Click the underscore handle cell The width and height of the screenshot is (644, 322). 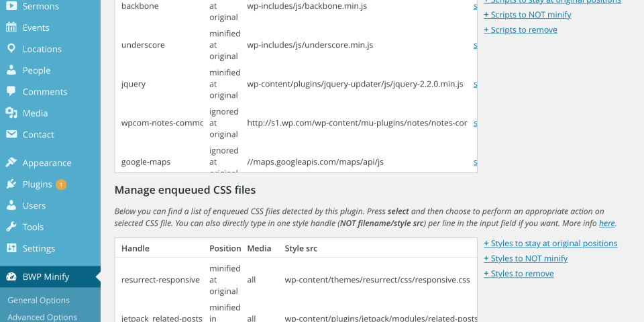[x=143, y=45]
